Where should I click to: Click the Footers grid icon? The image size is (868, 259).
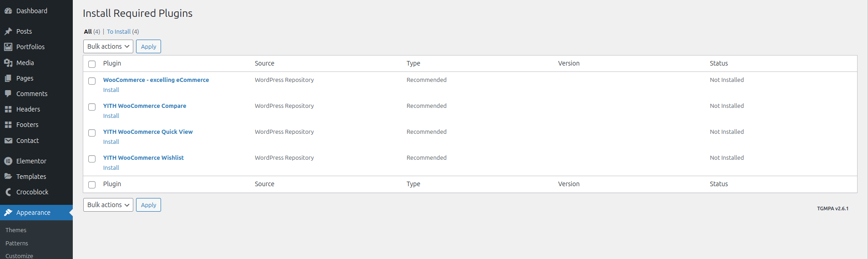pyautogui.click(x=8, y=125)
